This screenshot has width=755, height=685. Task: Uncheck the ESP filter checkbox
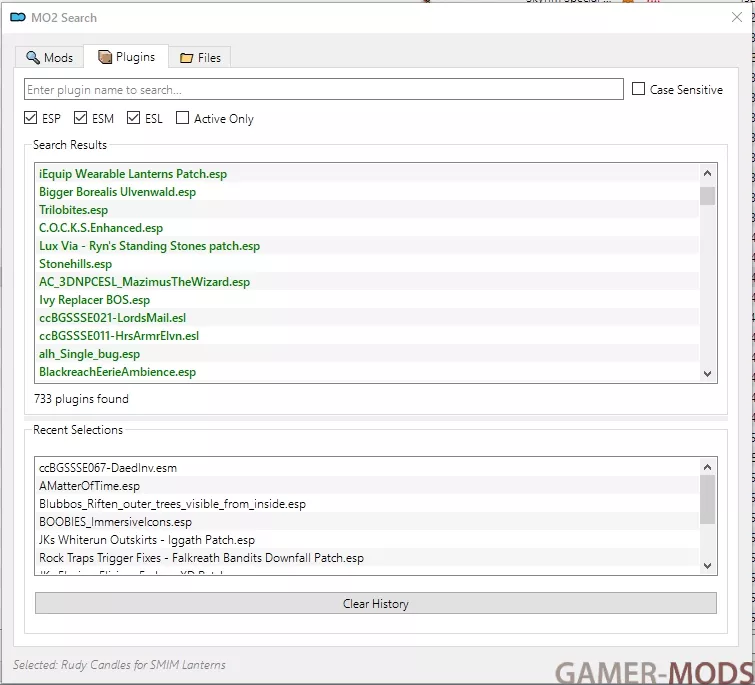pos(31,118)
